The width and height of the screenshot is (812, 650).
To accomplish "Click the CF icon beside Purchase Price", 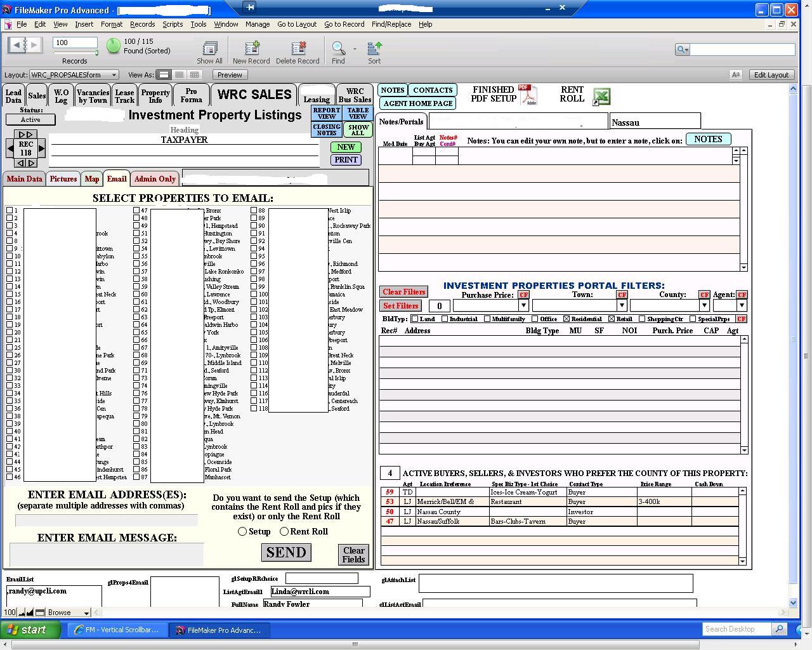I will pyautogui.click(x=523, y=295).
